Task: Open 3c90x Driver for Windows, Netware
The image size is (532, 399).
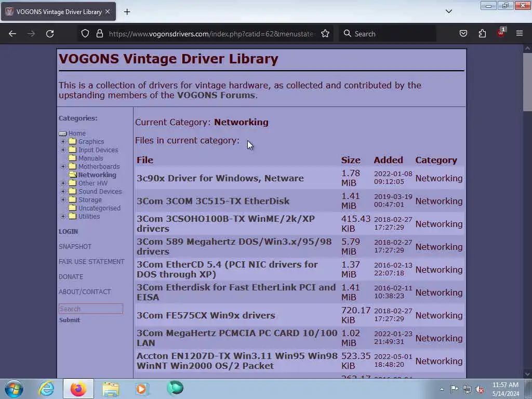Action: pyautogui.click(x=220, y=178)
